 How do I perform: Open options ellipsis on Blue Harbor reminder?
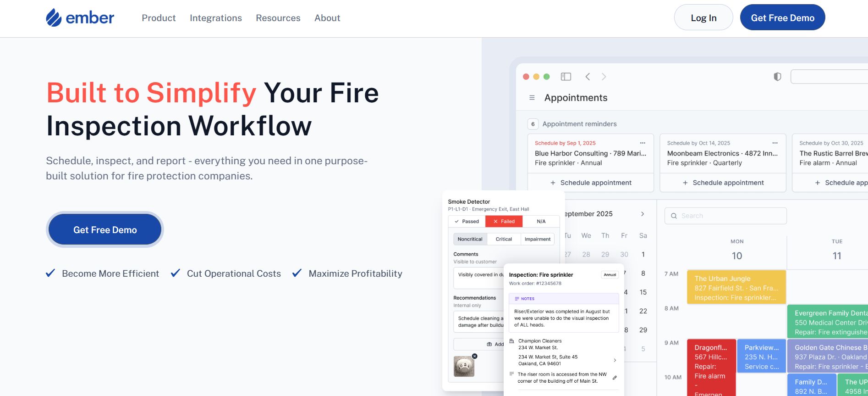pos(643,143)
